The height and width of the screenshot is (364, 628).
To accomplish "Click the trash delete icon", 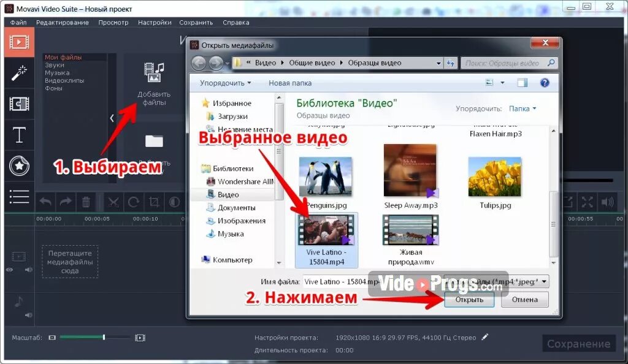I will click(x=86, y=202).
